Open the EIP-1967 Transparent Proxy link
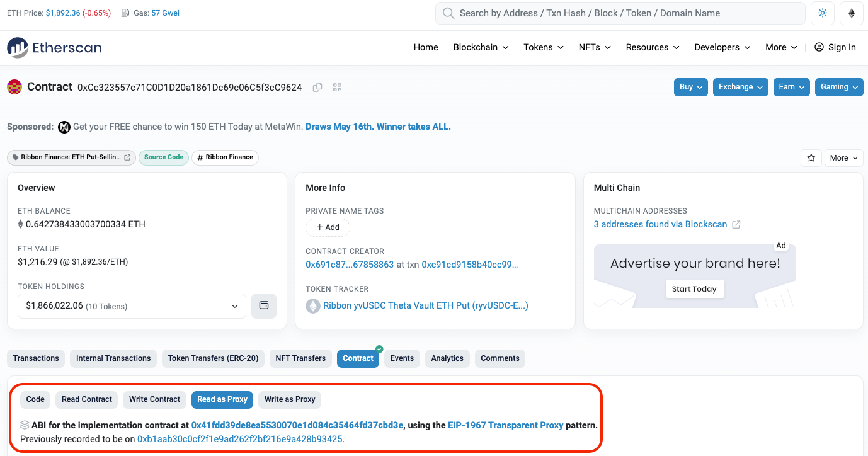The image size is (868, 456). pyautogui.click(x=506, y=425)
